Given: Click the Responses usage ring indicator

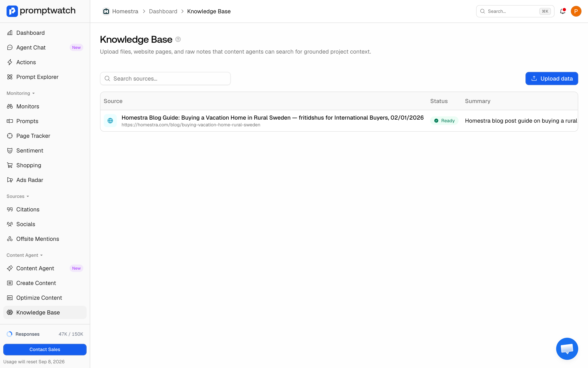Looking at the screenshot, I should (x=9, y=334).
